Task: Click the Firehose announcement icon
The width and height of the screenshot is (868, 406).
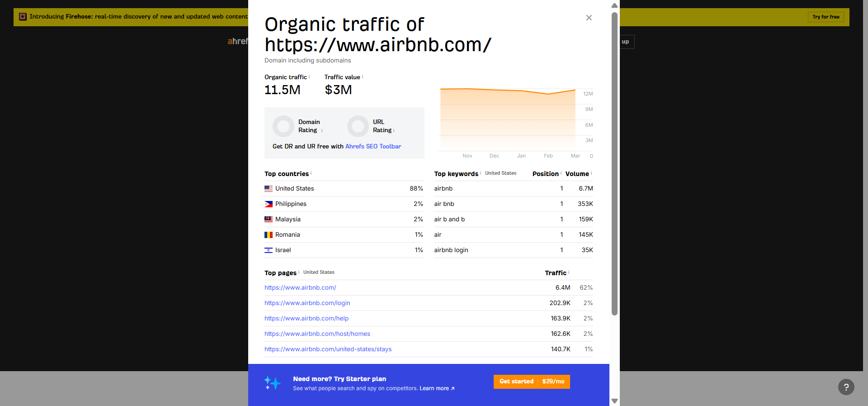Action: click(x=23, y=17)
